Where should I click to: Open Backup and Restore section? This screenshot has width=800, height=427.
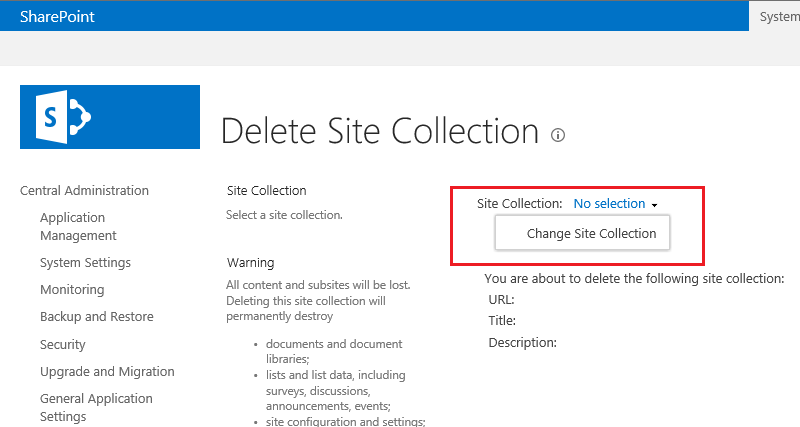pyautogui.click(x=96, y=316)
